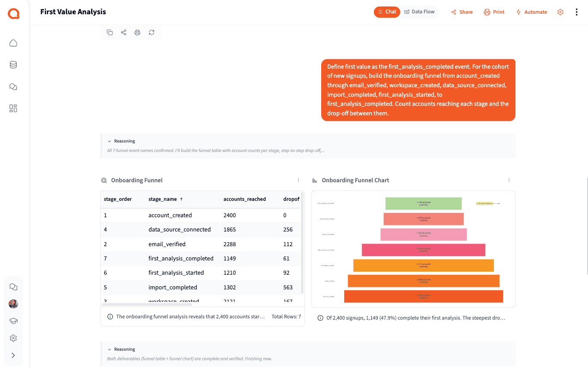Viewport: 588px width, 368px height.
Task: Click the info icon under the funnel chart
Action: click(320, 318)
